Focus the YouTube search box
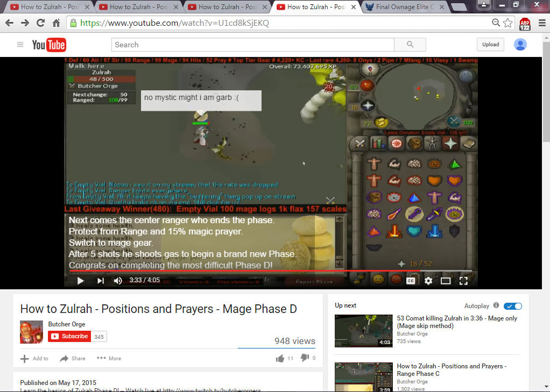 click(252, 45)
